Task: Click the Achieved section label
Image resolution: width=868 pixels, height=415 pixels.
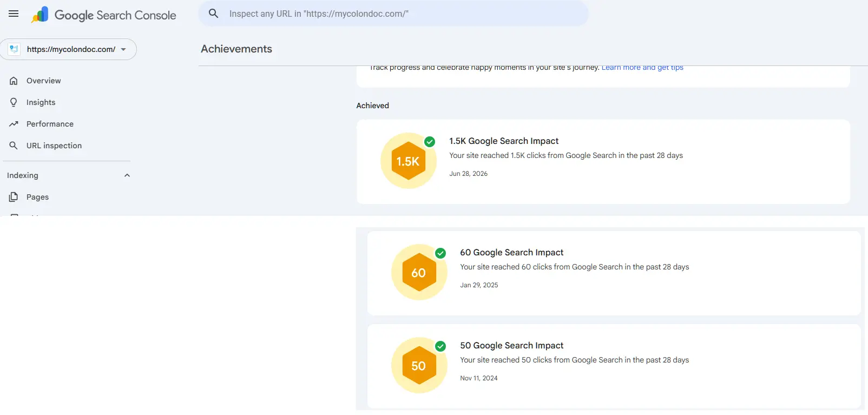Action: 373,106
